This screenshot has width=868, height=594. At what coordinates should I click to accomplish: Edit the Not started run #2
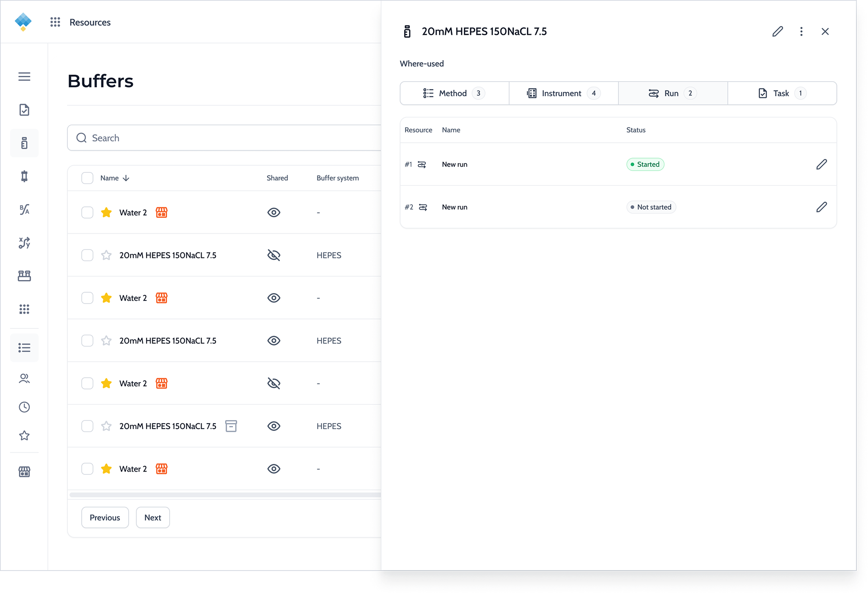821,207
